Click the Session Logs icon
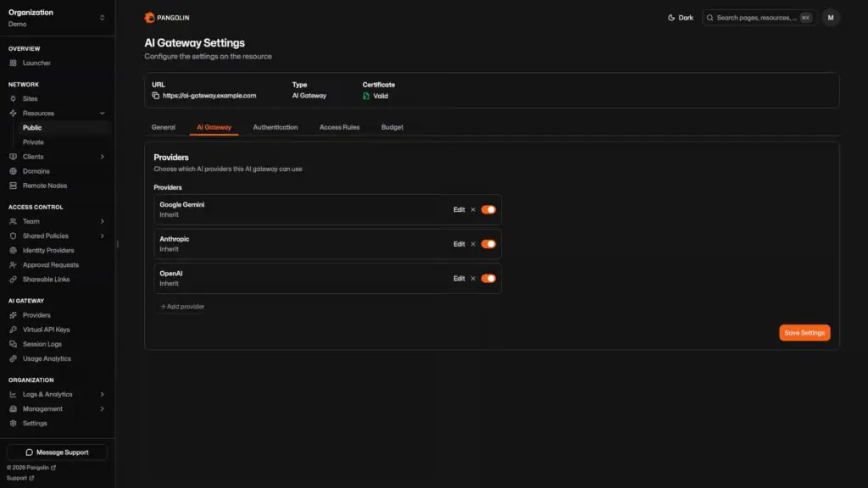 [14, 344]
